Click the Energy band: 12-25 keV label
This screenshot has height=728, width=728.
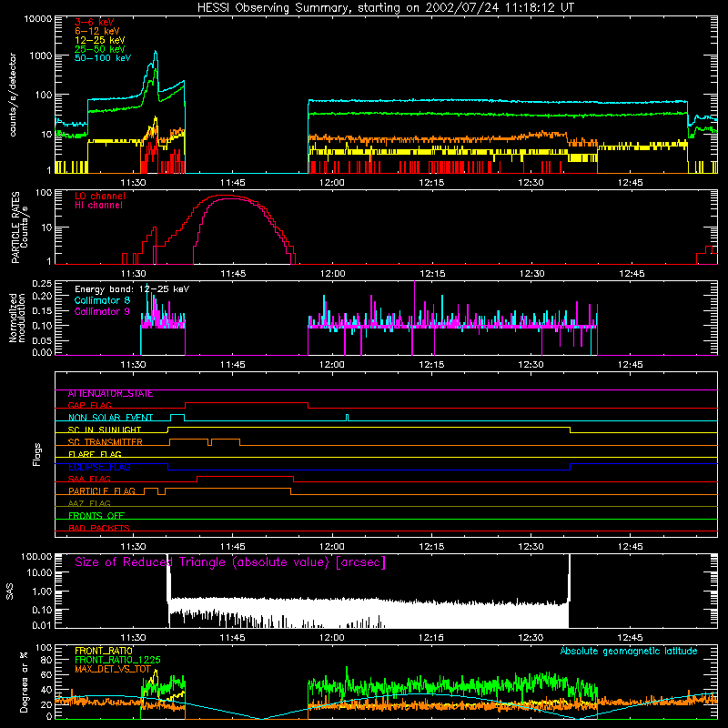pos(132,289)
